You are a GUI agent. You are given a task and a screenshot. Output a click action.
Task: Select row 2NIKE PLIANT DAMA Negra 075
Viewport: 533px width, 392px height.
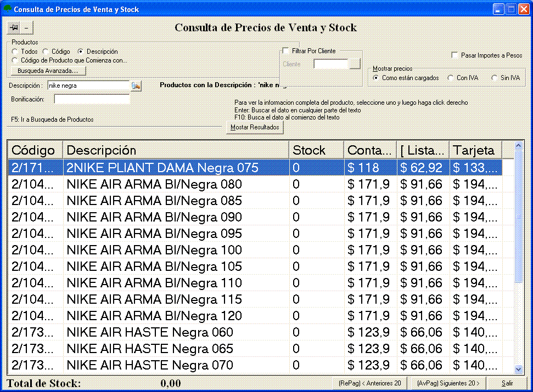tap(255, 168)
